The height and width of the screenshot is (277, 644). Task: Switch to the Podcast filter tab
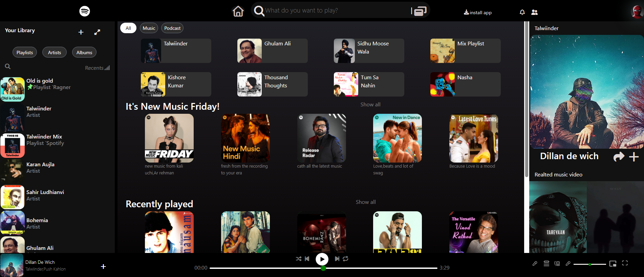point(172,28)
